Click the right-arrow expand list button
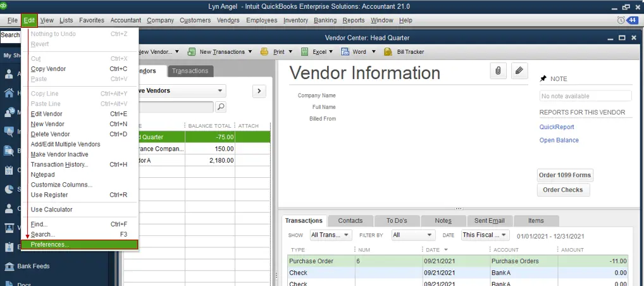Image resolution: width=644 pixels, height=286 pixels. click(259, 91)
